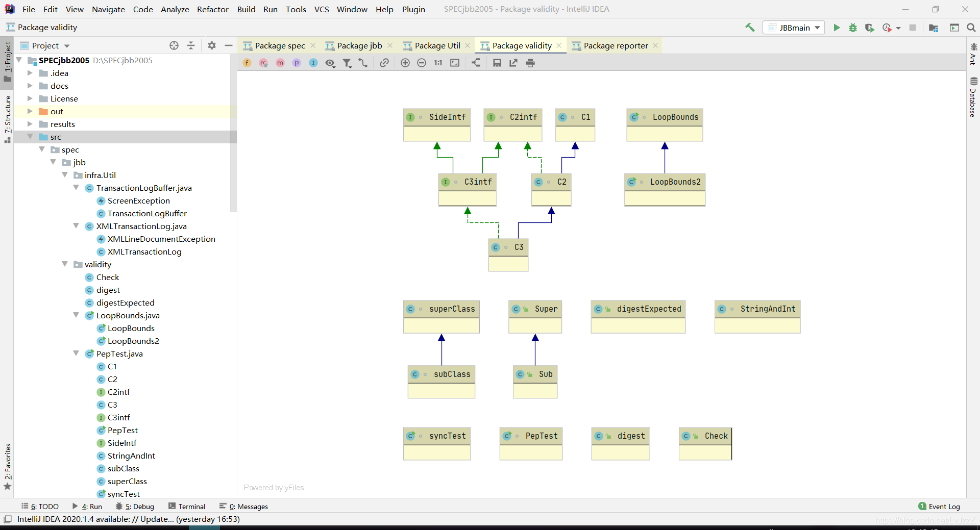Open the Event Log
This screenshot has width=980, height=530.
[x=939, y=507]
